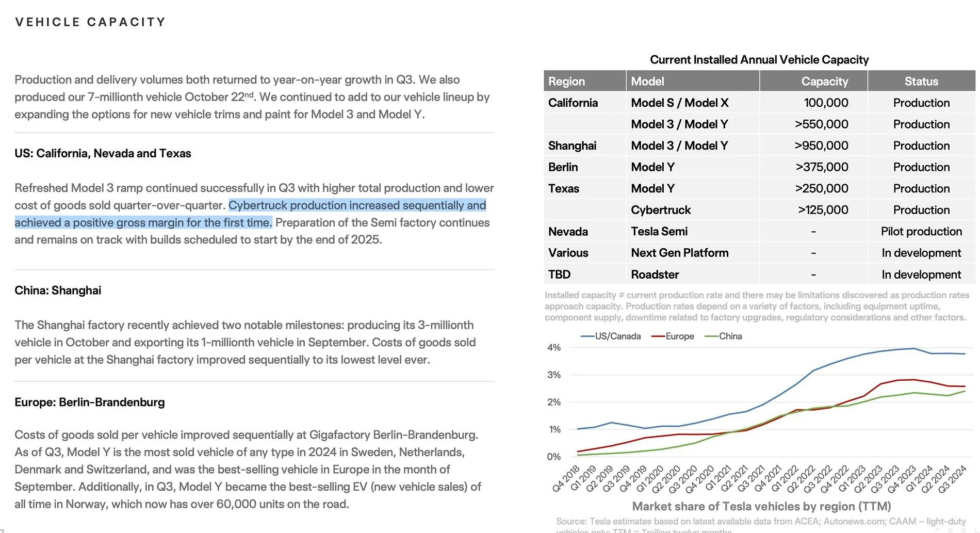Click the 'Source: Tesla estimates' note

(761, 525)
